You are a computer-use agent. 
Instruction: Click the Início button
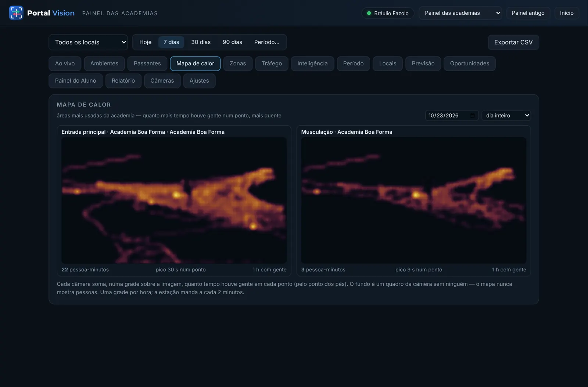(x=567, y=13)
